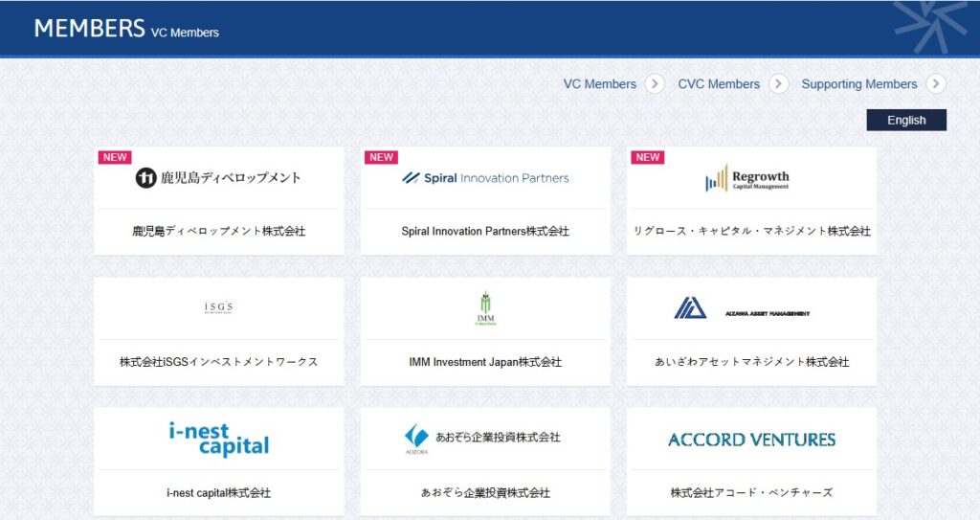
Task: Click the NEW badge on Kagoshima Development card
Action: pyautogui.click(x=115, y=157)
